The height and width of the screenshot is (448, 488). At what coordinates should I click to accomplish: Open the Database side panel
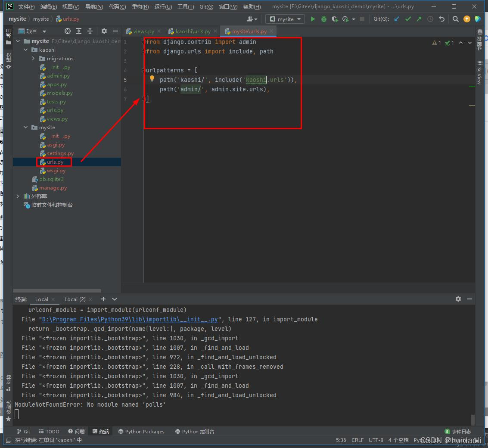(x=479, y=40)
